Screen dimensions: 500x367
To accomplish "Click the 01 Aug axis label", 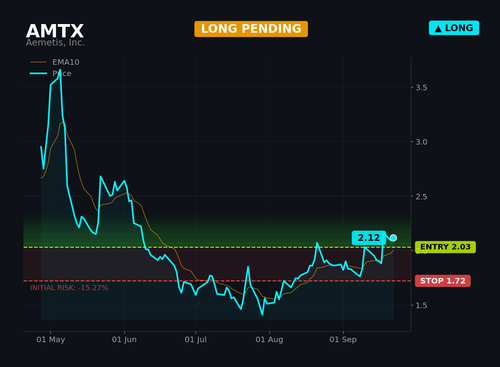I will tap(269, 340).
